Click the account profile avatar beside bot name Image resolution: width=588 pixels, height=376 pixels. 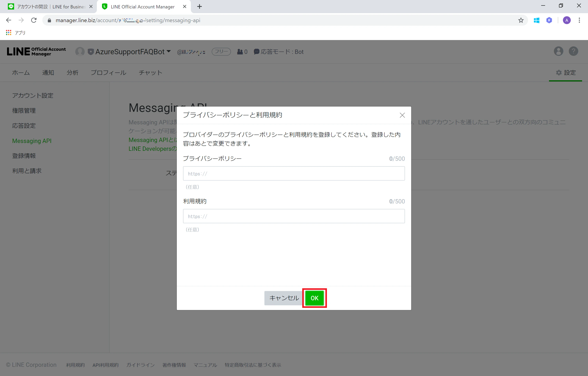(x=80, y=52)
